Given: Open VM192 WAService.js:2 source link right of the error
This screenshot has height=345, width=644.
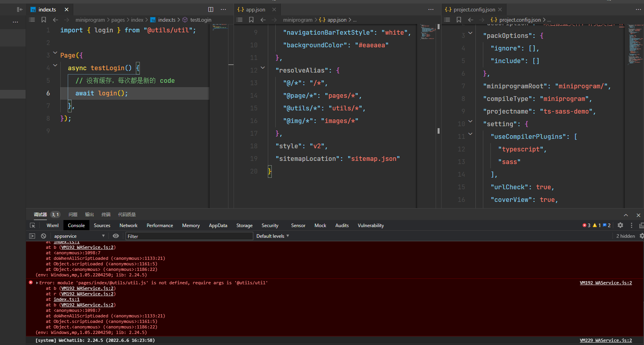Looking at the screenshot, I should [x=606, y=283].
